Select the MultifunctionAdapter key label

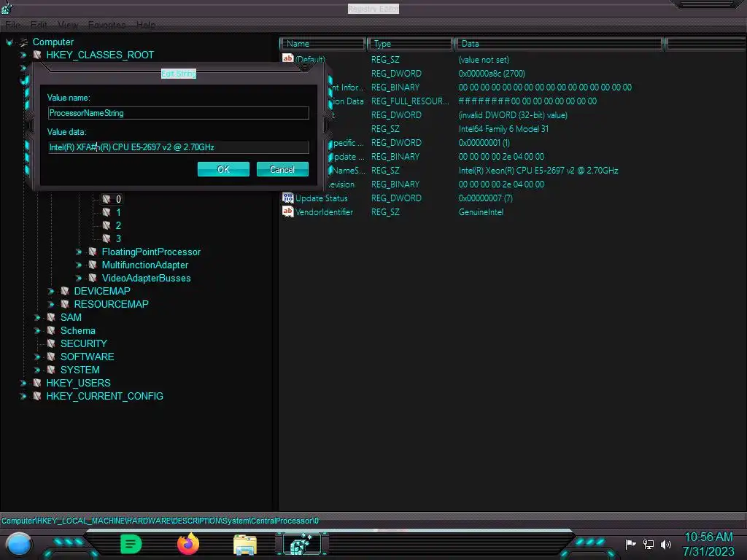pos(145,265)
